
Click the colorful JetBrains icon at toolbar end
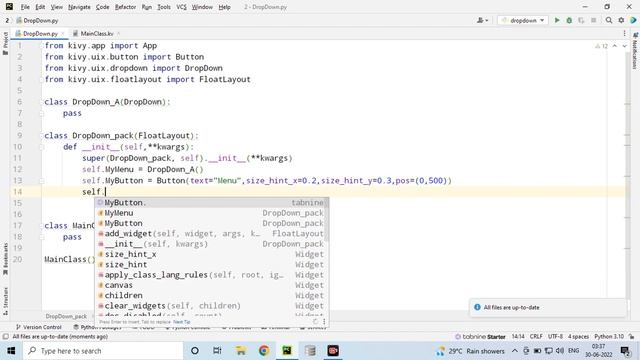click(x=633, y=20)
